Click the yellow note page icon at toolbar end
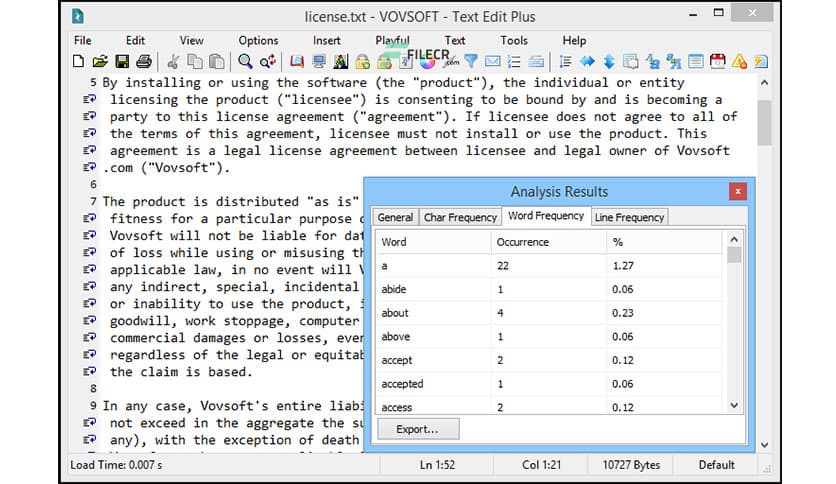 coord(761,62)
